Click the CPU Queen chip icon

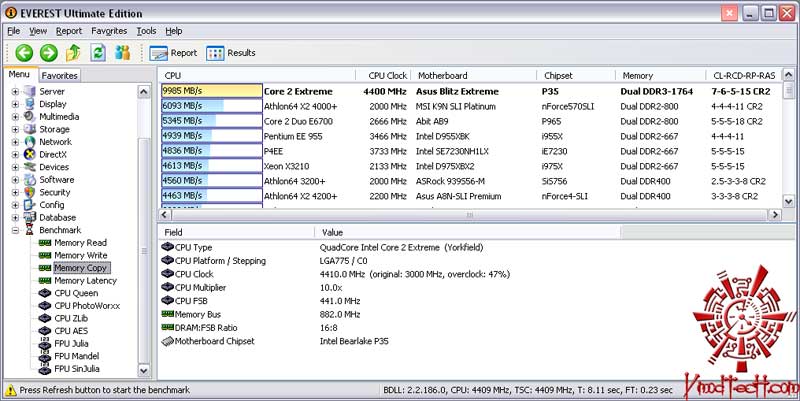click(x=45, y=293)
